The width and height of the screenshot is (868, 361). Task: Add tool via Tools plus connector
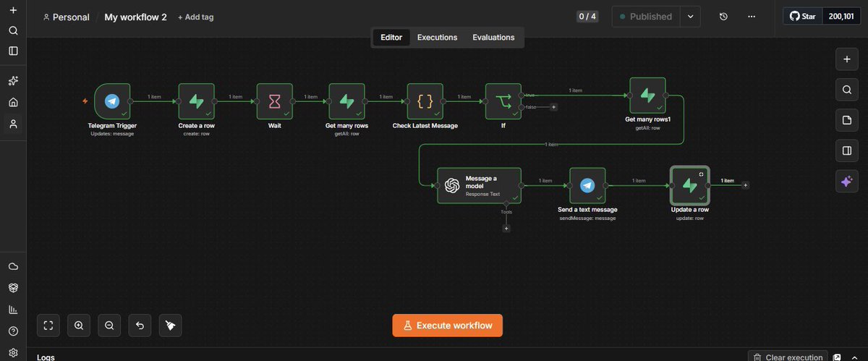[506, 229]
